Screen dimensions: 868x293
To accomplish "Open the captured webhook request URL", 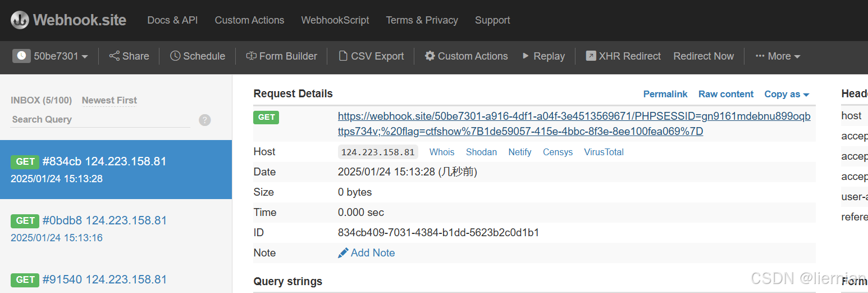I will (x=574, y=124).
